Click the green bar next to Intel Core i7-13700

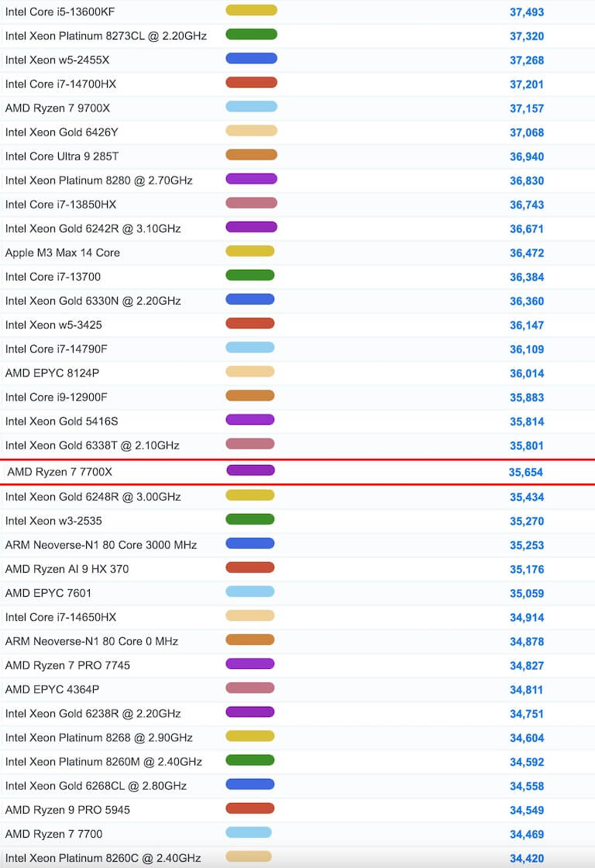[x=249, y=275]
